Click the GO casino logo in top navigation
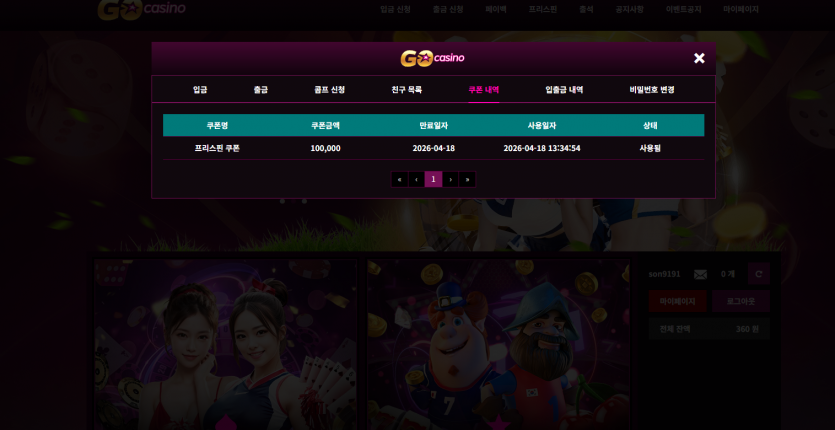This screenshot has height=430, width=835. [x=142, y=9]
